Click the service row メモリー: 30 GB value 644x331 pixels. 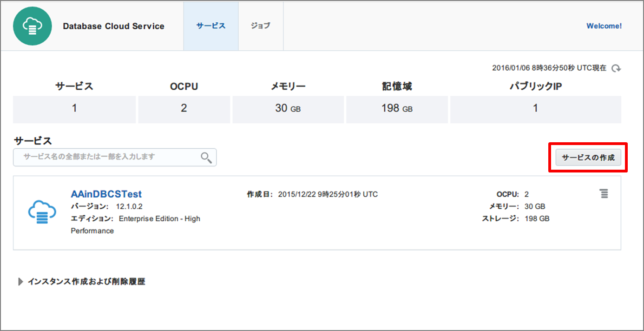coord(535,206)
